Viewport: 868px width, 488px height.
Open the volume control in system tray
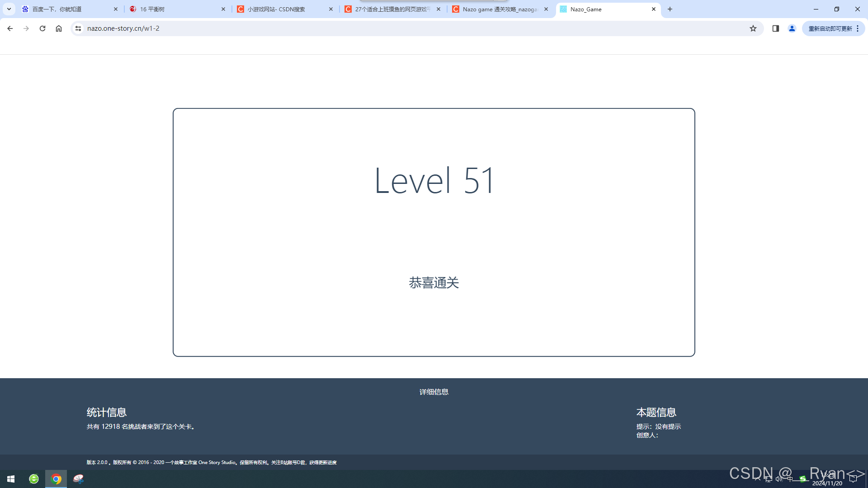[779, 479]
